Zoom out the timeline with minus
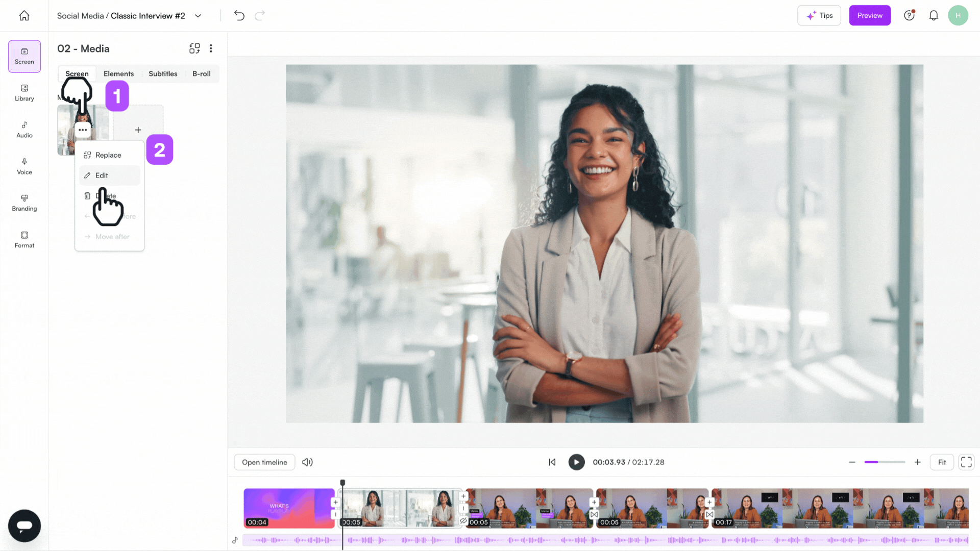 [852, 462]
